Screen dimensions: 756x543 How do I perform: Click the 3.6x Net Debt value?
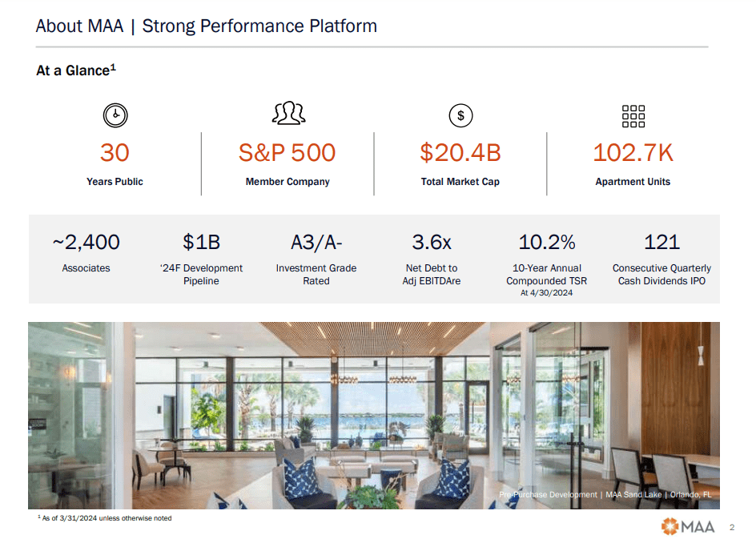[x=432, y=242]
